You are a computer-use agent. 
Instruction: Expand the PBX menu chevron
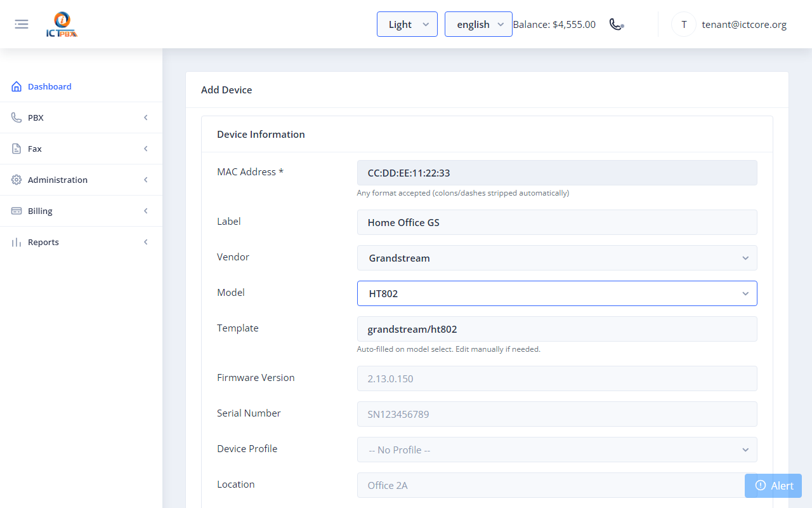[x=146, y=117]
